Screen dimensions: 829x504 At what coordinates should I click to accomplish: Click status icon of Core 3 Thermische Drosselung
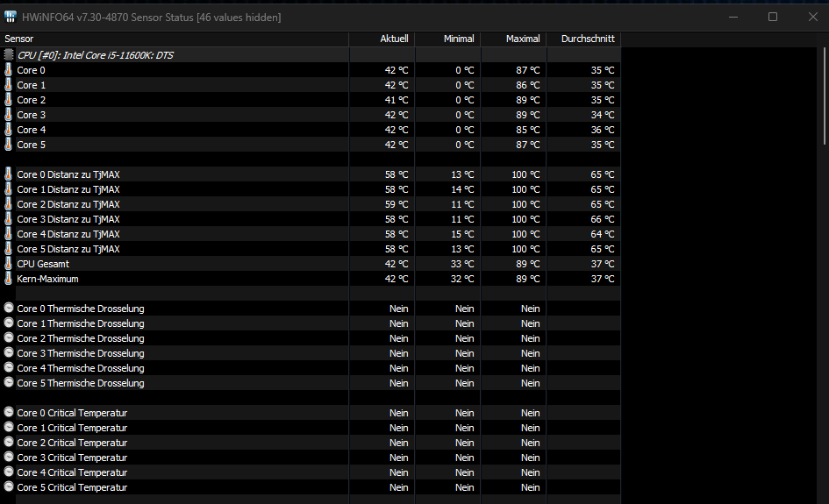9,351
